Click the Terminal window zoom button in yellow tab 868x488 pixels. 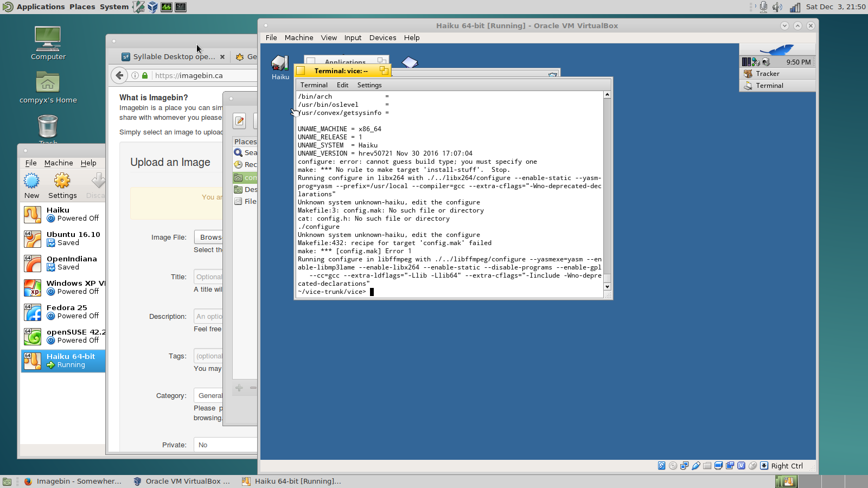(x=384, y=70)
